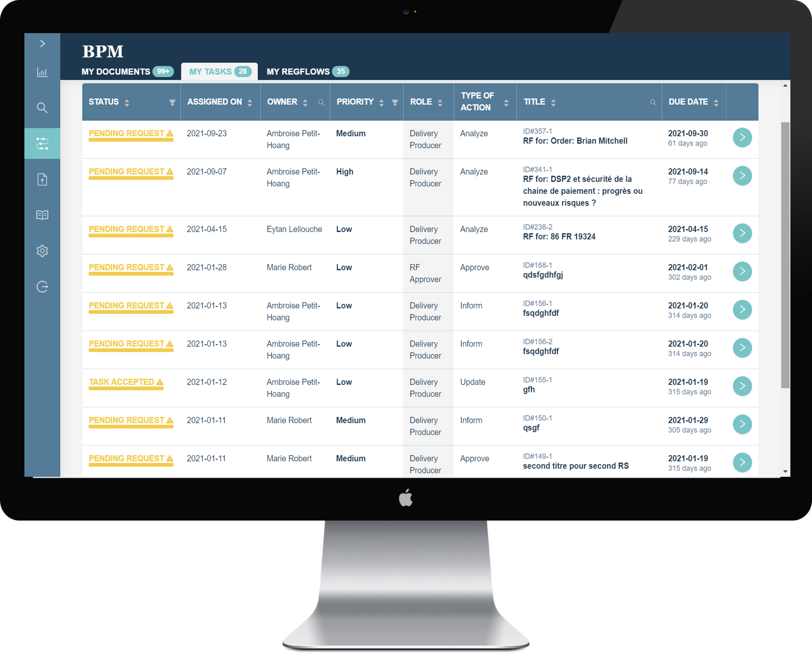Sort by ASSIGNED ON column arrows

(x=250, y=103)
